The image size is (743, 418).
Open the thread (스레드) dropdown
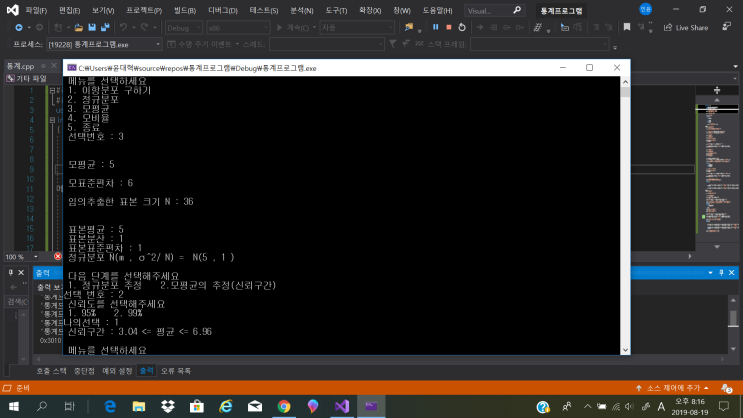[x=326, y=45]
